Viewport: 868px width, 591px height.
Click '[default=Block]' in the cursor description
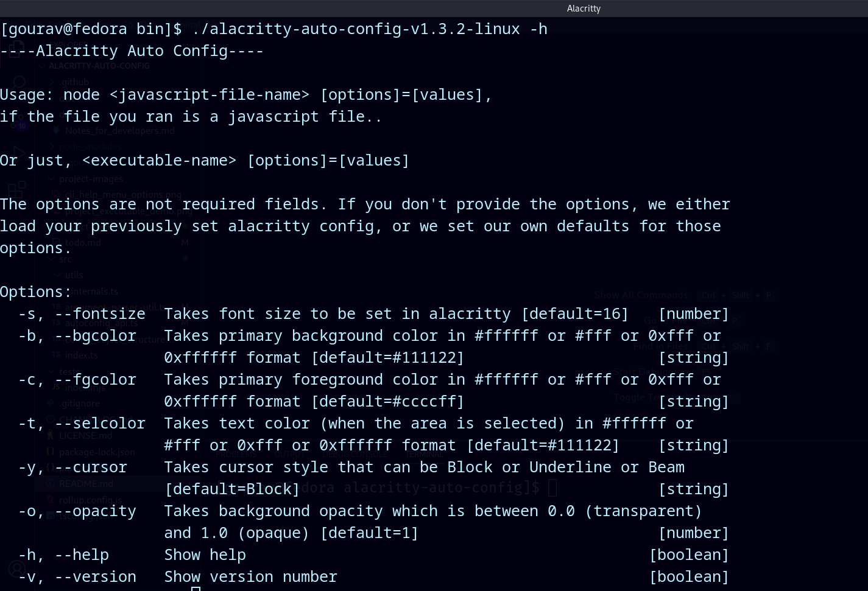(x=233, y=489)
